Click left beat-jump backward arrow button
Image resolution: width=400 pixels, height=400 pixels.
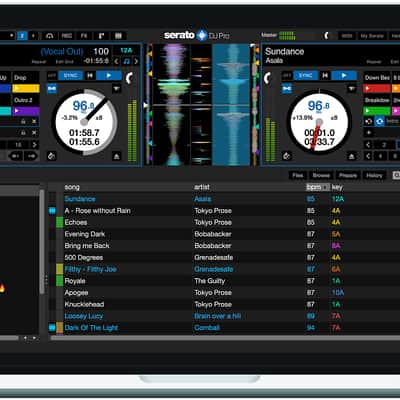click(16, 156)
